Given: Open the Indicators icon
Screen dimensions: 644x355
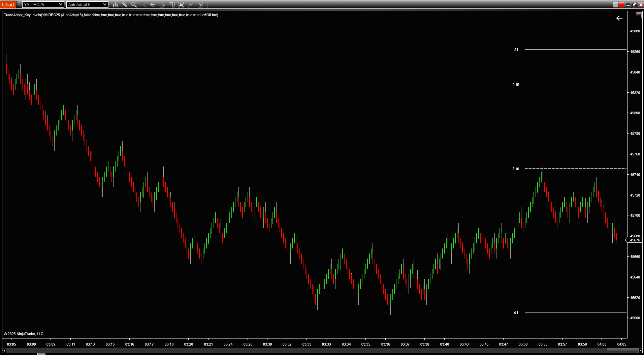Looking at the screenshot, I should tap(191, 5).
